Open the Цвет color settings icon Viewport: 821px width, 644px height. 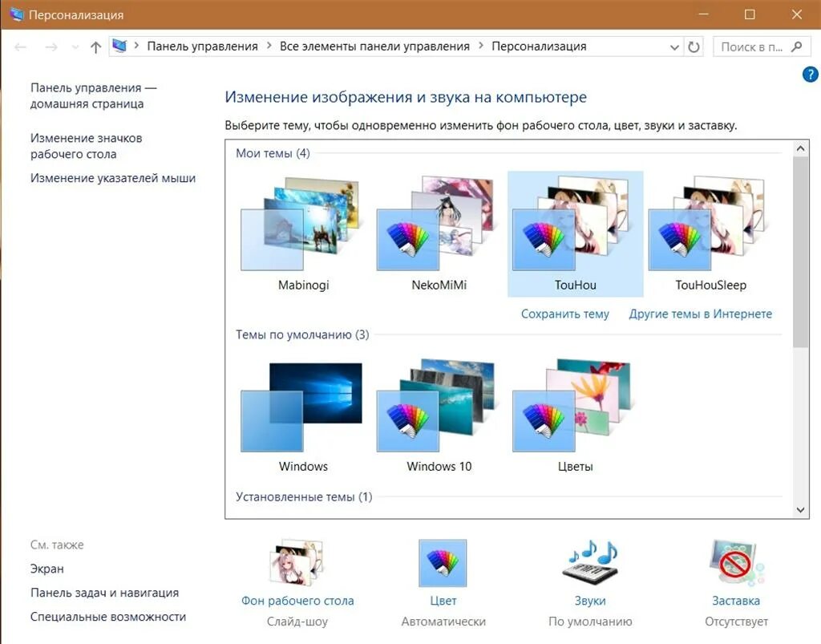(443, 563)
